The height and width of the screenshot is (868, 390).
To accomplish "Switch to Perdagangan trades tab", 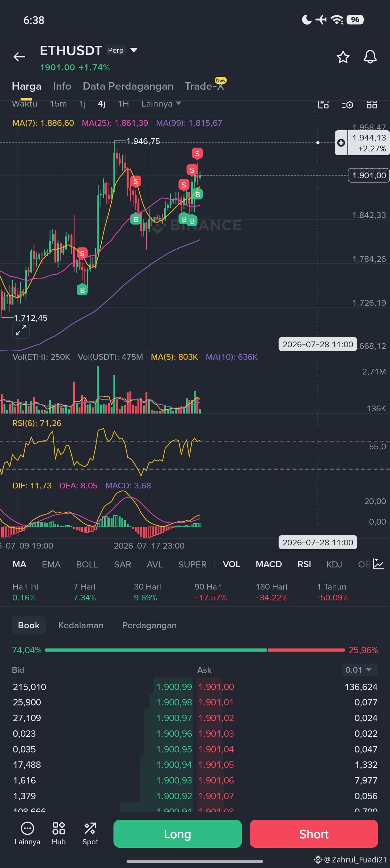I will click(x=149, y=625).
